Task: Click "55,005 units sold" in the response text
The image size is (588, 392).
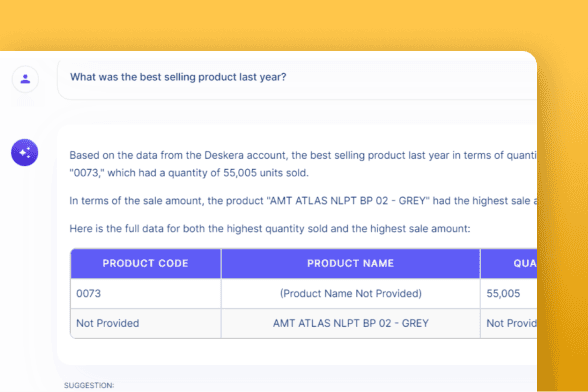Action: pyautogui.click(x=266, y=173)
